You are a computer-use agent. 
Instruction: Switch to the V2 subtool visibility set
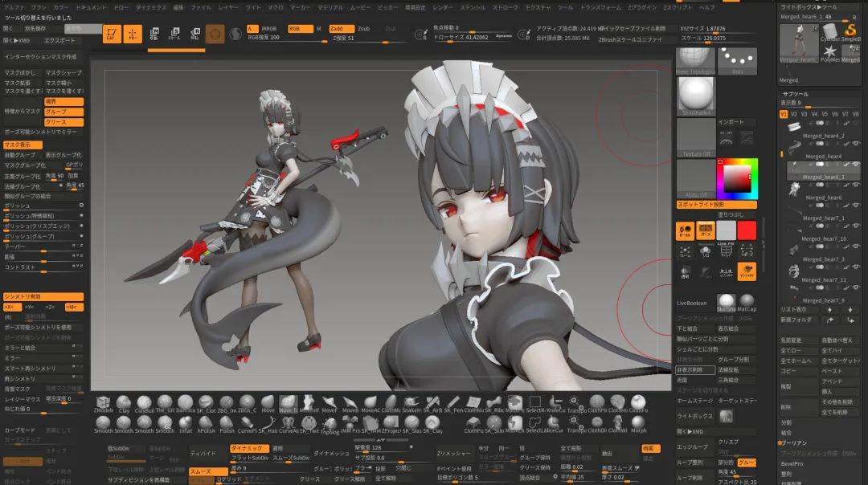pyautogui.click(x=794, y=115)
